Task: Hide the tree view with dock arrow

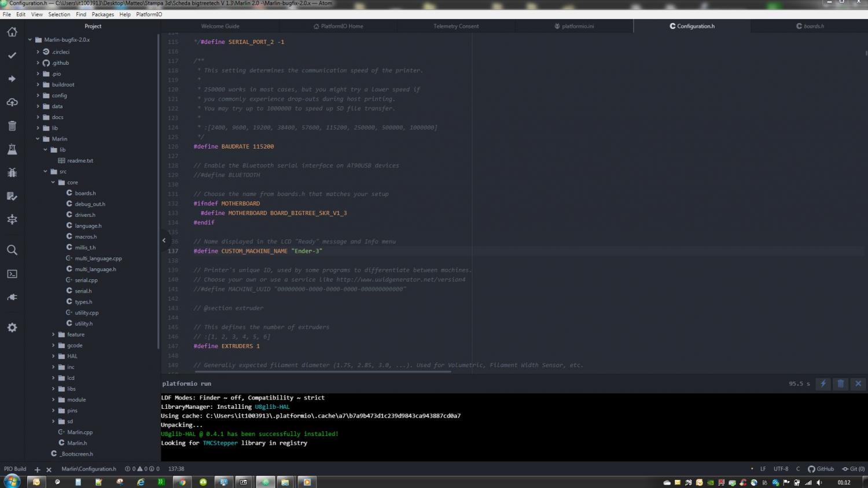Action: [164, 241]
